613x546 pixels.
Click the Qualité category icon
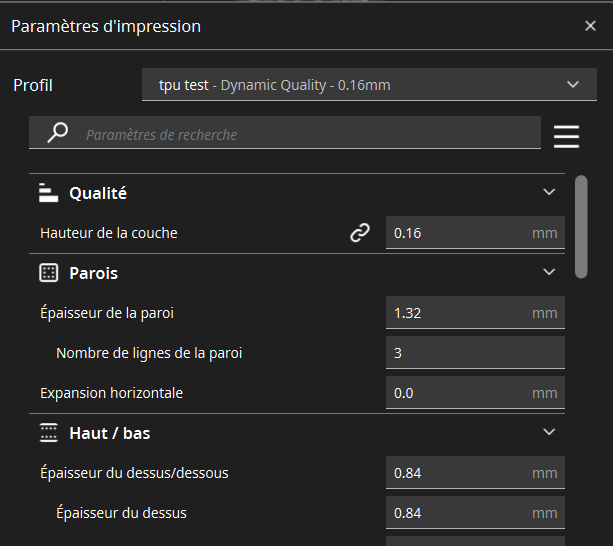(48, 192)
